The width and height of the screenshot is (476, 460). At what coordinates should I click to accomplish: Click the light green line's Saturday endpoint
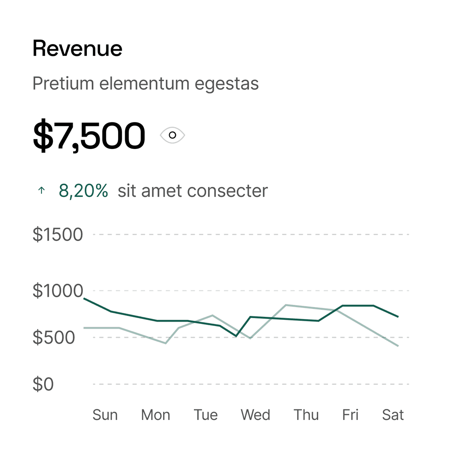pos(398,346)
